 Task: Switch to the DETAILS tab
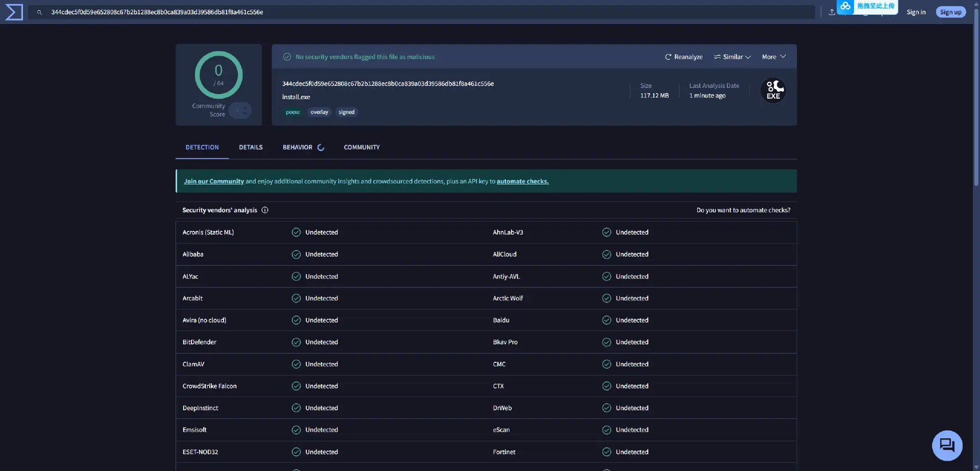pos(250,147)
